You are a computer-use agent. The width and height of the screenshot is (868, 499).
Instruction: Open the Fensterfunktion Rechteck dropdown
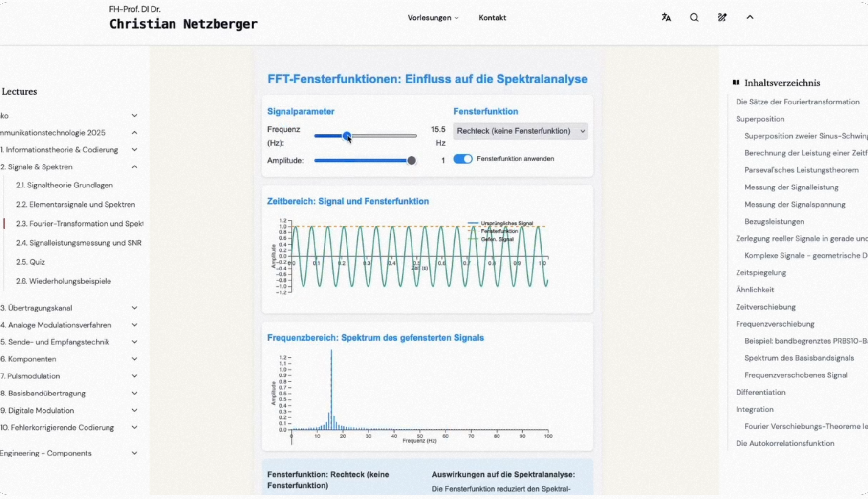pos(520,131)
